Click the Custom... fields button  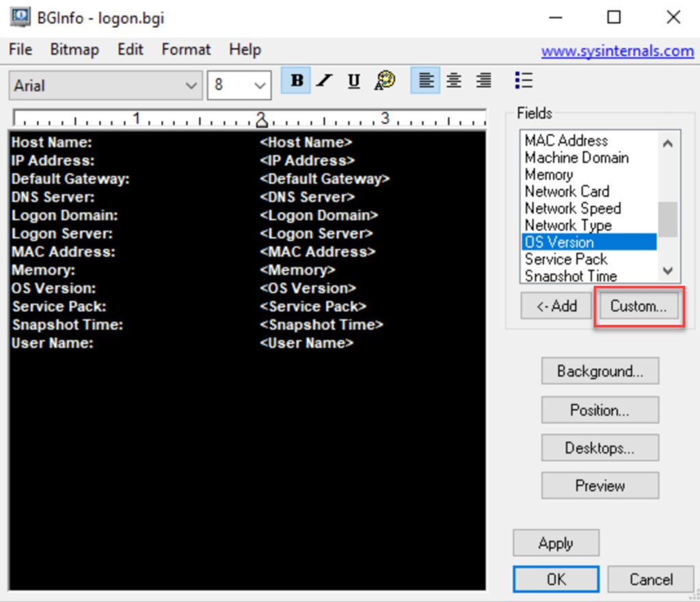(x=638, y=306)
